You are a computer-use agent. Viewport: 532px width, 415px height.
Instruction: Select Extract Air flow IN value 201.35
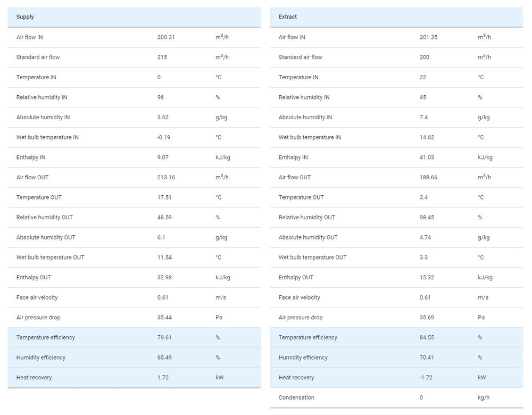point(428,37)
